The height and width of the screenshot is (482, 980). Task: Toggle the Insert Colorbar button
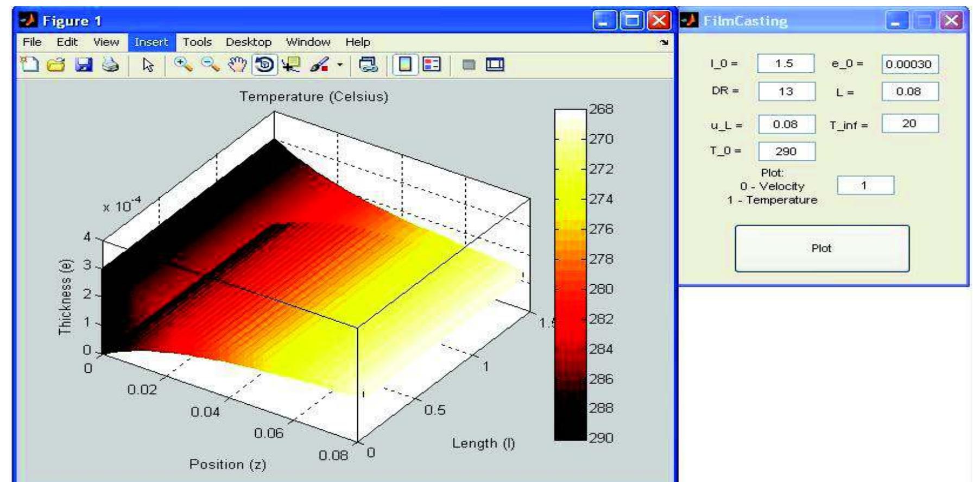pyautogui.click(x=405, y=65)
